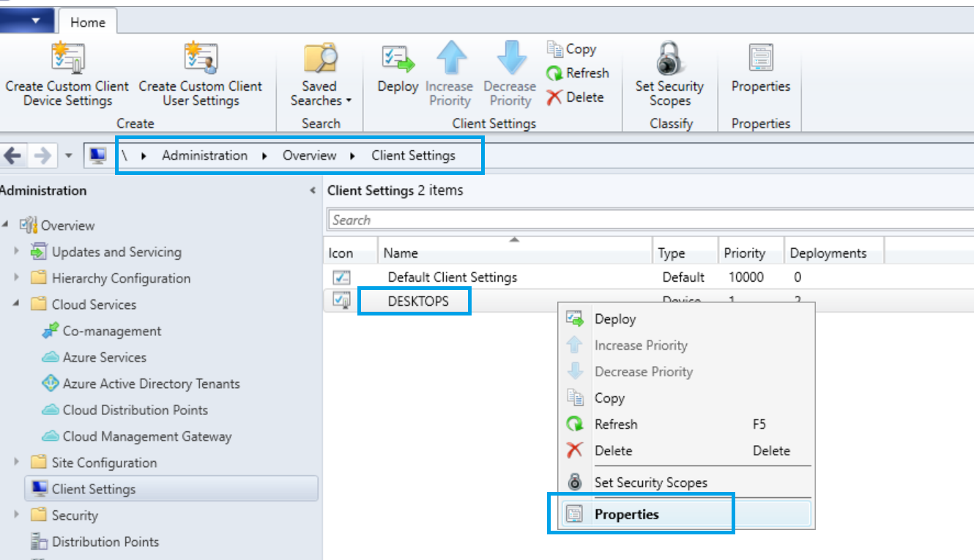Click the Deploy ribbon icon
974x560 pixels.
click(398, 59)
